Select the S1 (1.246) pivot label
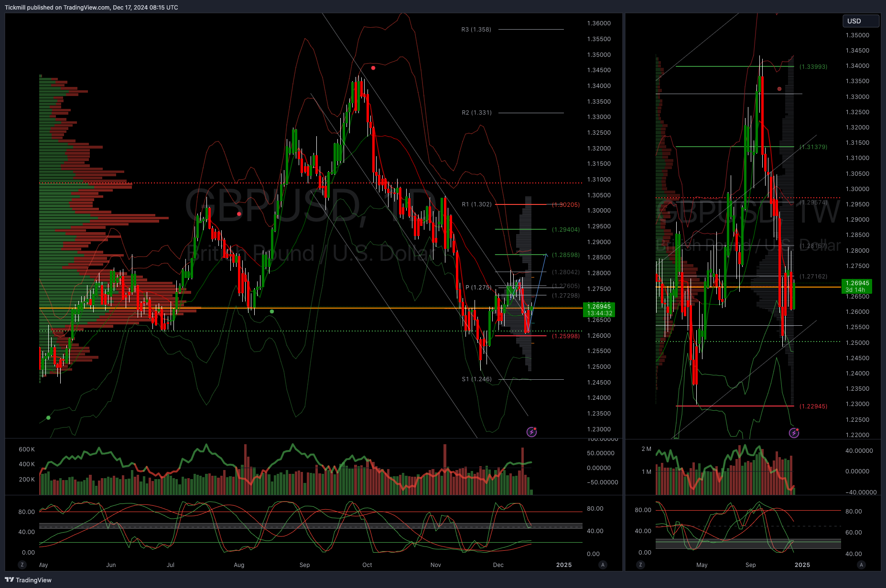 [x=476, y=379]
